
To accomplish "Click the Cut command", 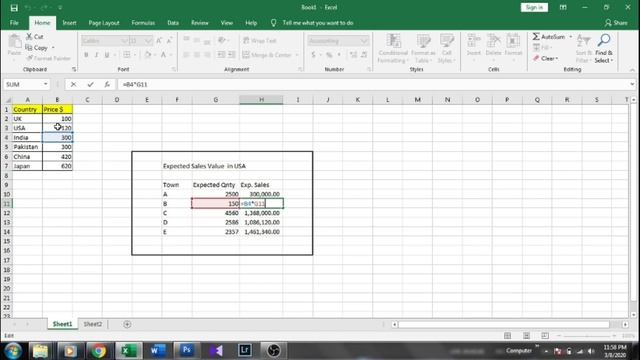I will 35,37.
